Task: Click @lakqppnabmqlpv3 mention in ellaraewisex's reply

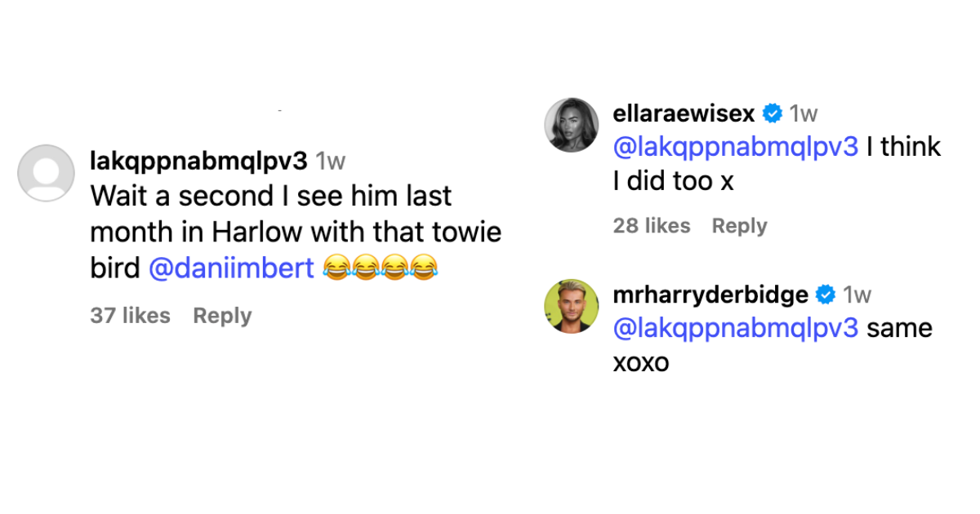Action: pyautogui.click(x=736, y=147)
